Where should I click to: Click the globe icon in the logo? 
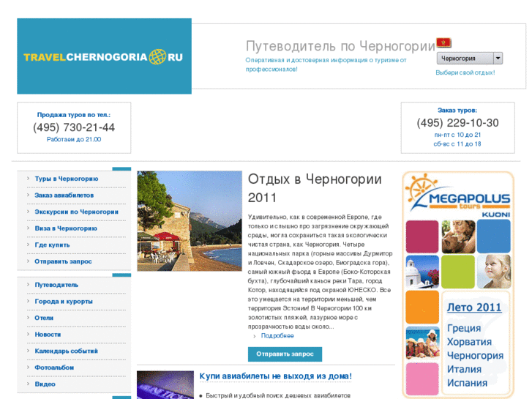point(157,56)
